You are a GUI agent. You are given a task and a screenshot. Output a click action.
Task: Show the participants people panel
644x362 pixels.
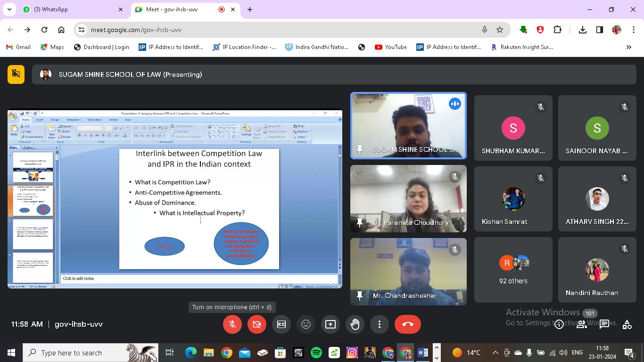point(582,324)
